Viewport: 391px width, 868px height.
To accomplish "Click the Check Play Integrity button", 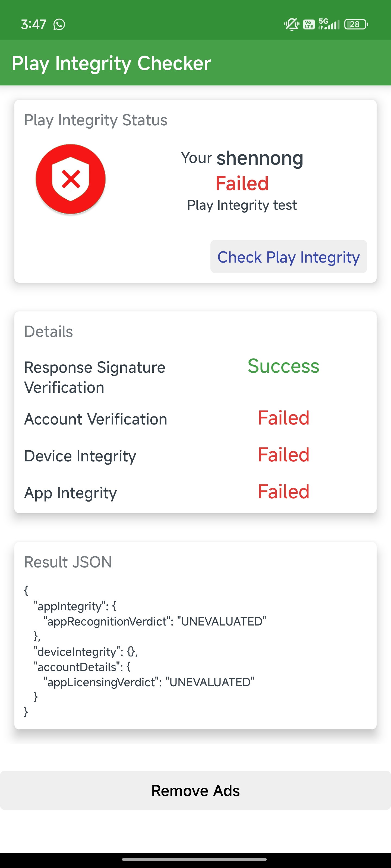I will [x=288, y=257].
